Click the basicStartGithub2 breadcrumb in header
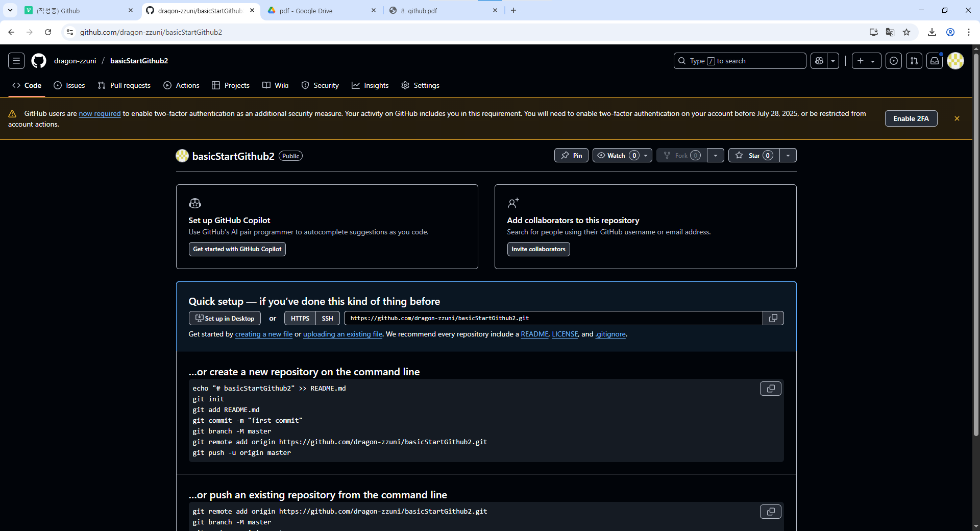This screenshot has height=531, width=980. pyautogui.click(x=139, y=61)
